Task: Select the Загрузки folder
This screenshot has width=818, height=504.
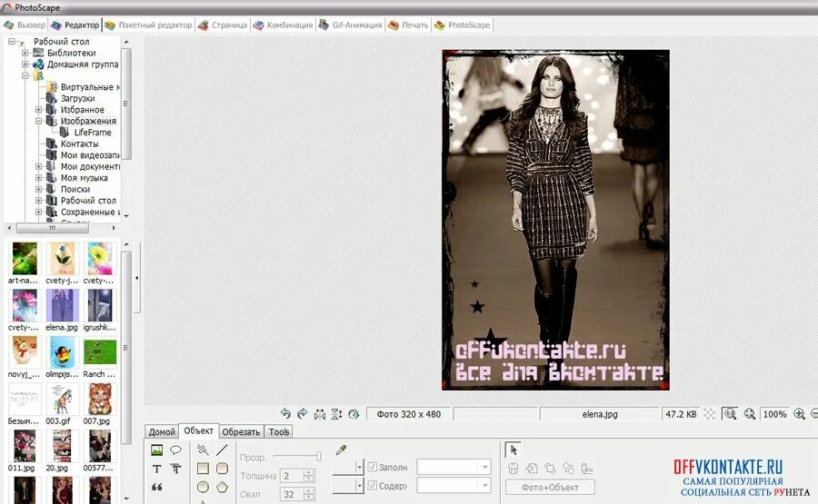Action: pyautogui.click(x=78, y=98)
